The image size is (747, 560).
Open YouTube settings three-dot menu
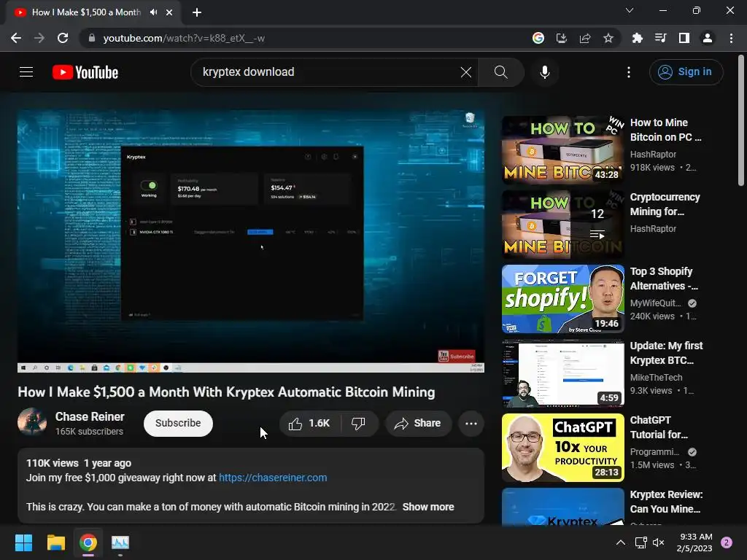click(629, 72)
